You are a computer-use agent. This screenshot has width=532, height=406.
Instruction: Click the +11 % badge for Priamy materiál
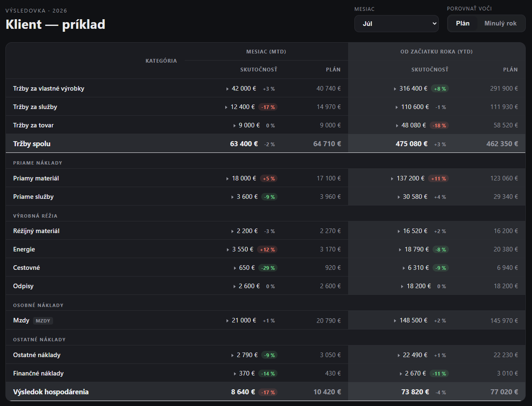[438, 179]
